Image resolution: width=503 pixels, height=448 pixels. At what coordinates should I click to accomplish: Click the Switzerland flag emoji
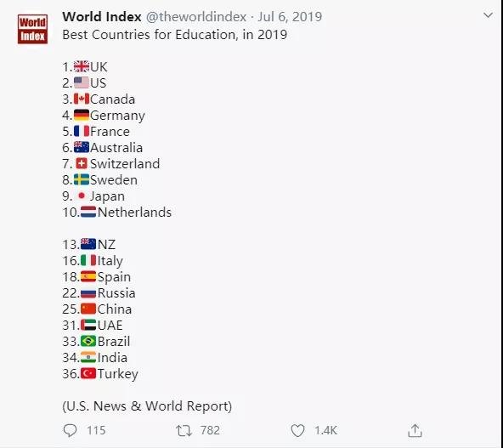pyautogui.click(x=82, y=164)
